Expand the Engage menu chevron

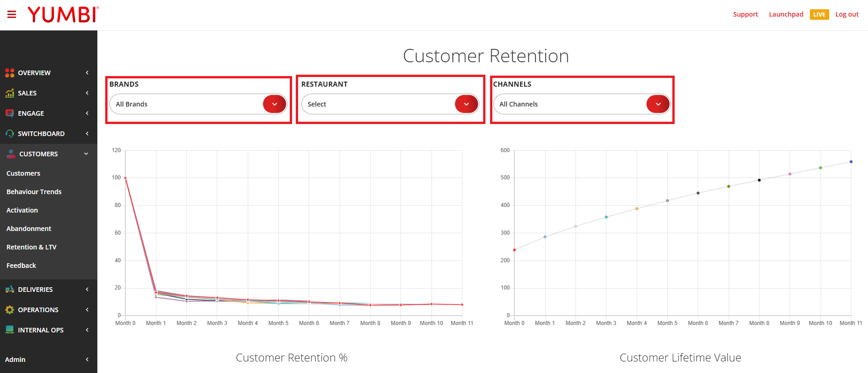[87, 113]
